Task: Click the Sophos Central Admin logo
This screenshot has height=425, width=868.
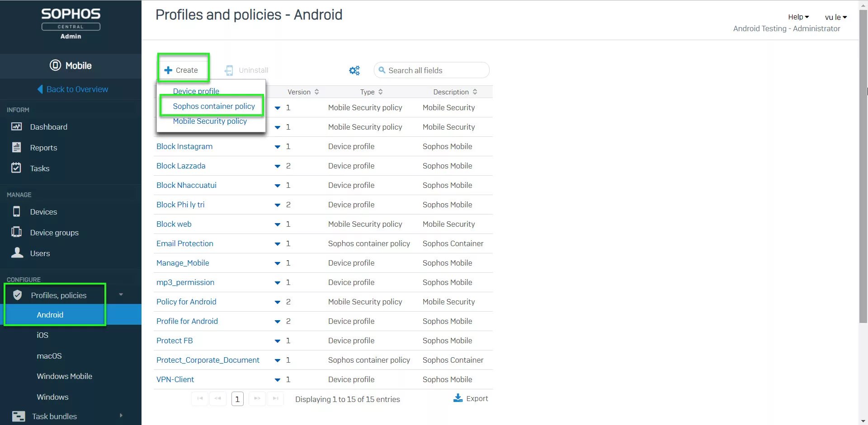Action: click(x=71, y=24)
